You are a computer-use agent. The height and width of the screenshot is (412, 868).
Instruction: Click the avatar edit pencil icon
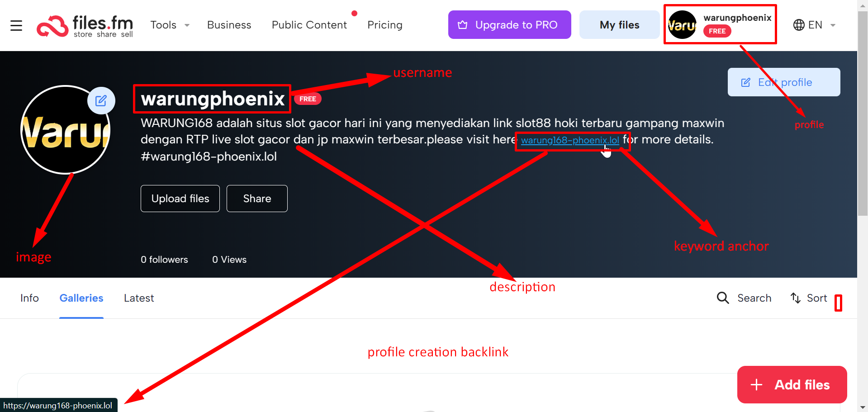(x=101, y=100)
